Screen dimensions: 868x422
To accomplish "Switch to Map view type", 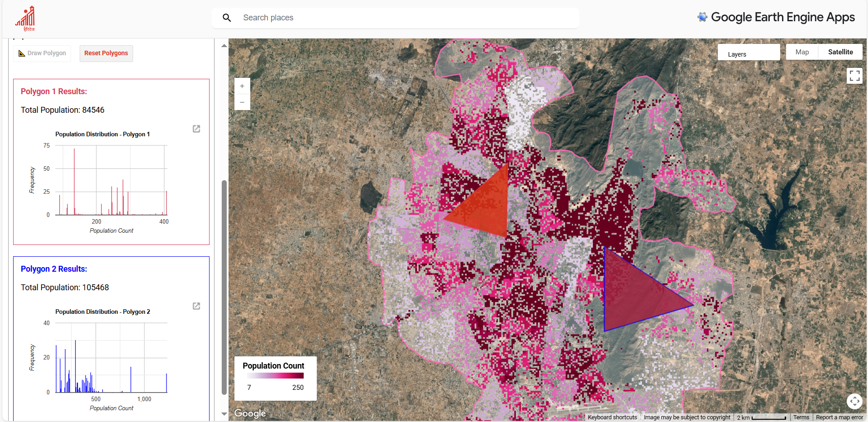I will pyautogui.click(x=802, y=52).
